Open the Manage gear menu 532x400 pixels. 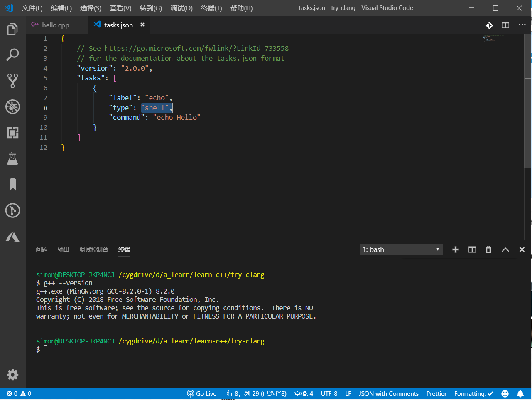[x=12, y=375]
